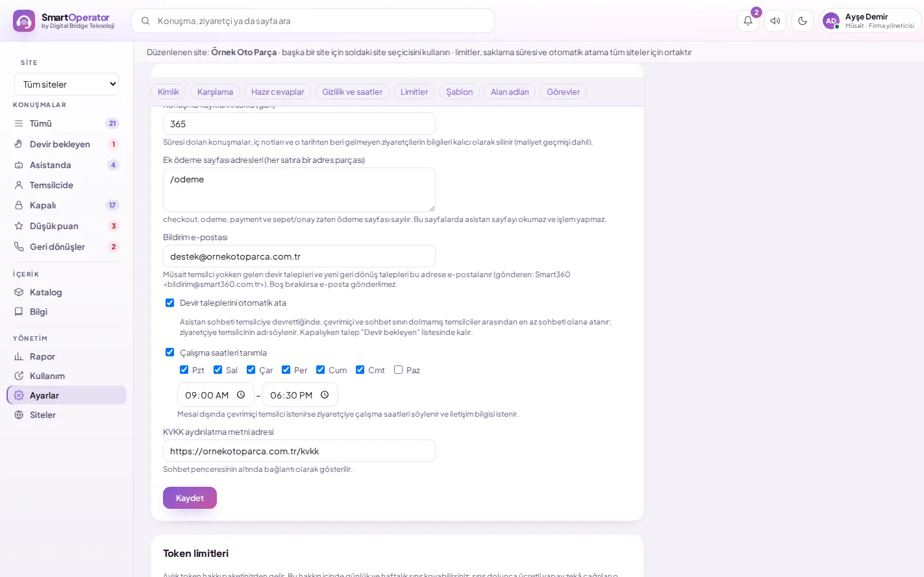
Task: Open the Gizlilik ve saatler tab
Action: 353,92
